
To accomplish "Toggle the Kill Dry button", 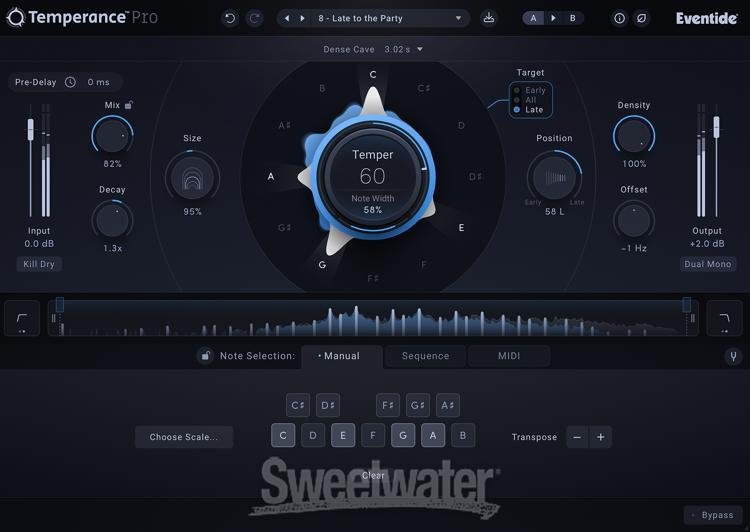I will (38, 264).
